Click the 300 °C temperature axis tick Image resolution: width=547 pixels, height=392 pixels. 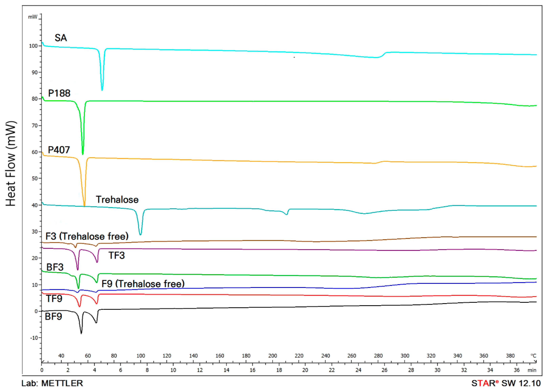405,356
